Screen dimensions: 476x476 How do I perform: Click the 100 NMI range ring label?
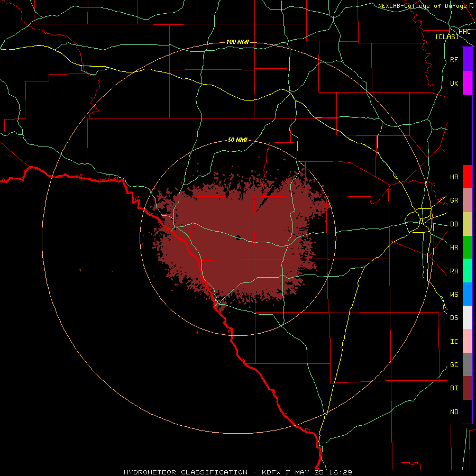click(x=237, y=42)
